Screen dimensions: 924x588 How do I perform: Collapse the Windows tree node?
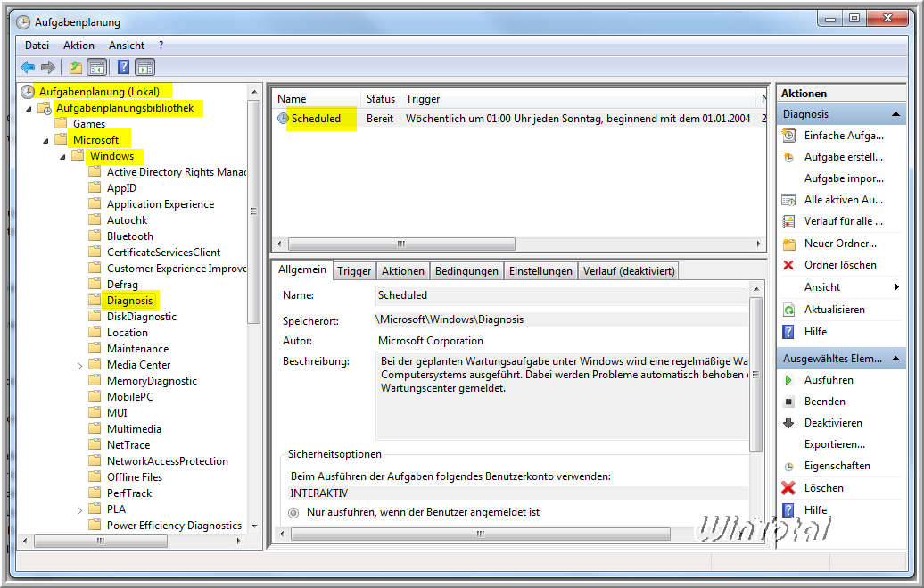[62, 156]
